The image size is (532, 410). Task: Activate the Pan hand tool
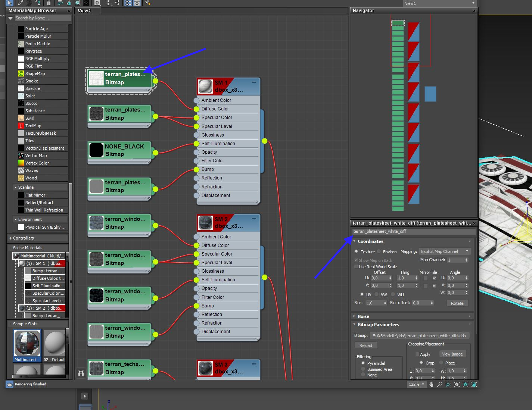click(x=431, y=384)
